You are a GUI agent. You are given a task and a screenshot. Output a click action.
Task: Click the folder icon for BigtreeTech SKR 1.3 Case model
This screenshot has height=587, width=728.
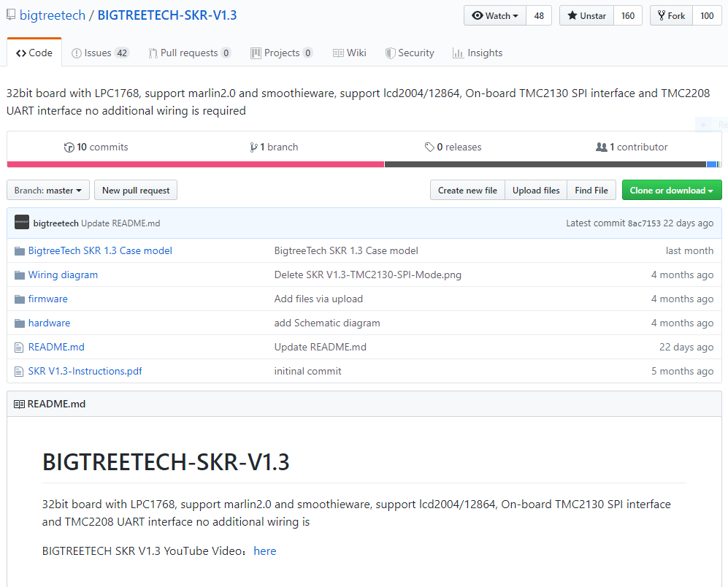20,251
